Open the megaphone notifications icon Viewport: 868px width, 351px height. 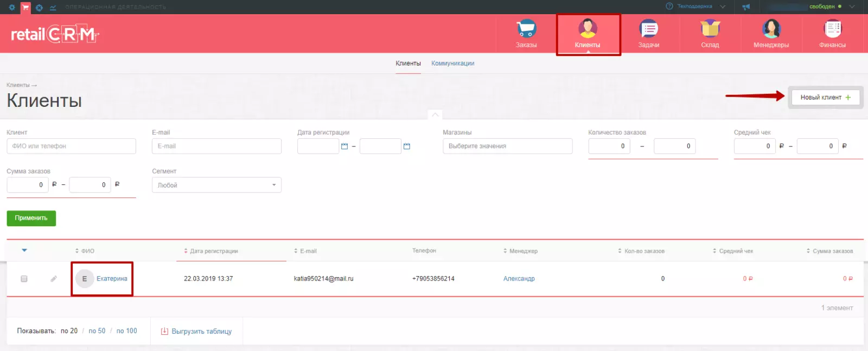[x=746, y=7]
